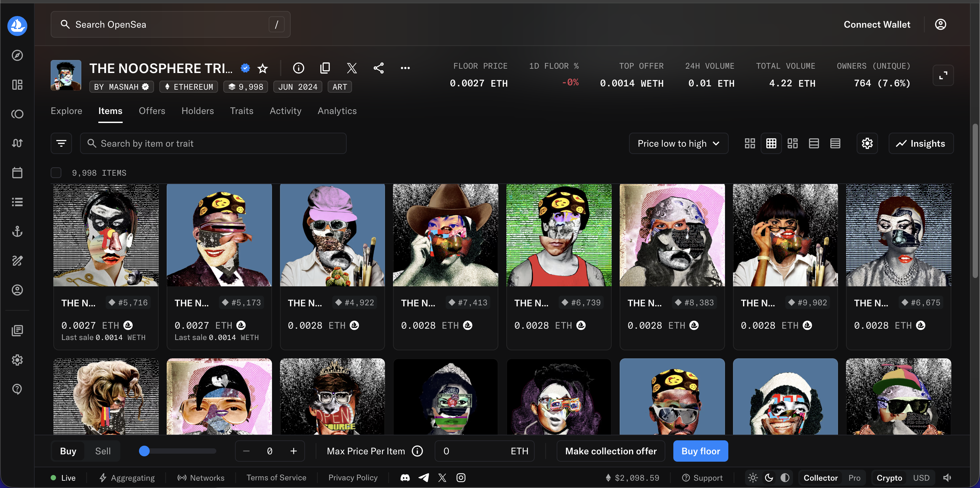
Task: Open the Analytics tab
Action: [337, 111]
